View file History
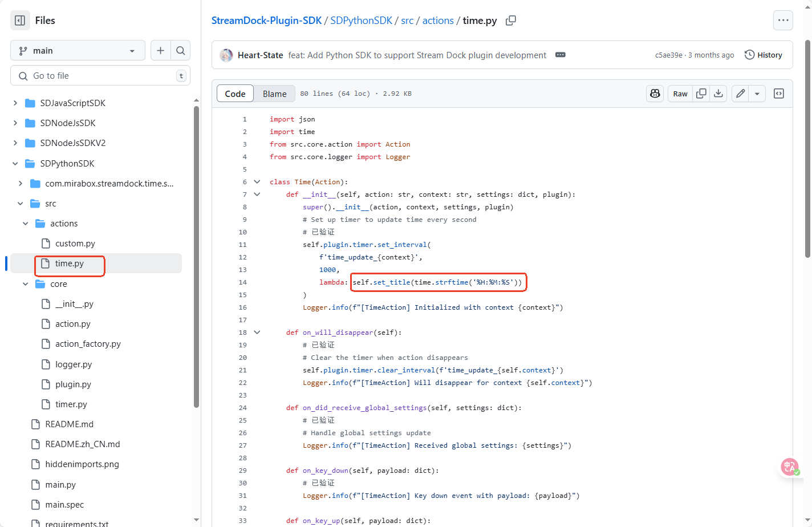812x527 pixels. click(764, 55)
